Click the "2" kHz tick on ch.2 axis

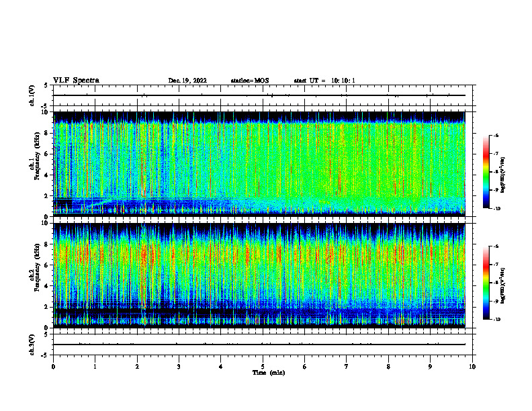[x=46, y=307]
